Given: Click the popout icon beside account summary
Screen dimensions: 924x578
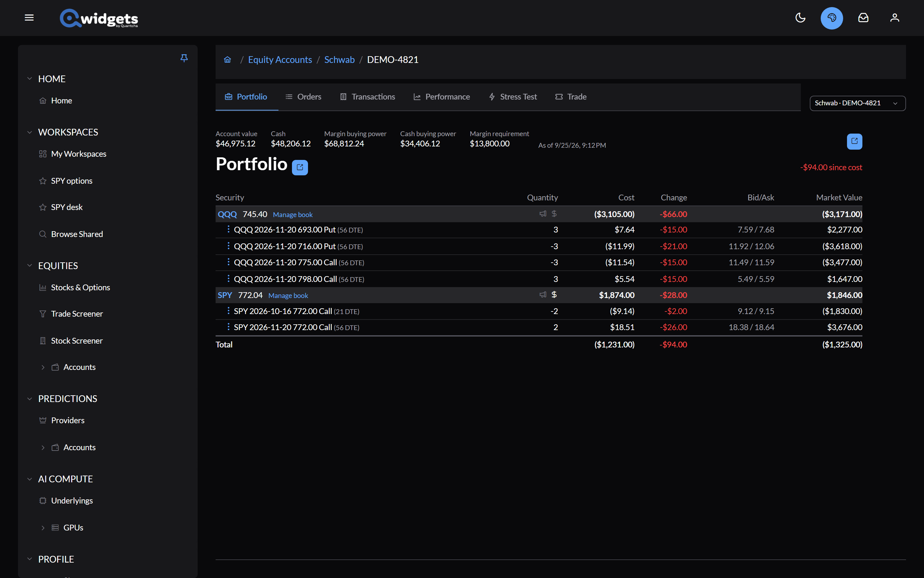Looking at the screenshot, I should click(854, 141).
